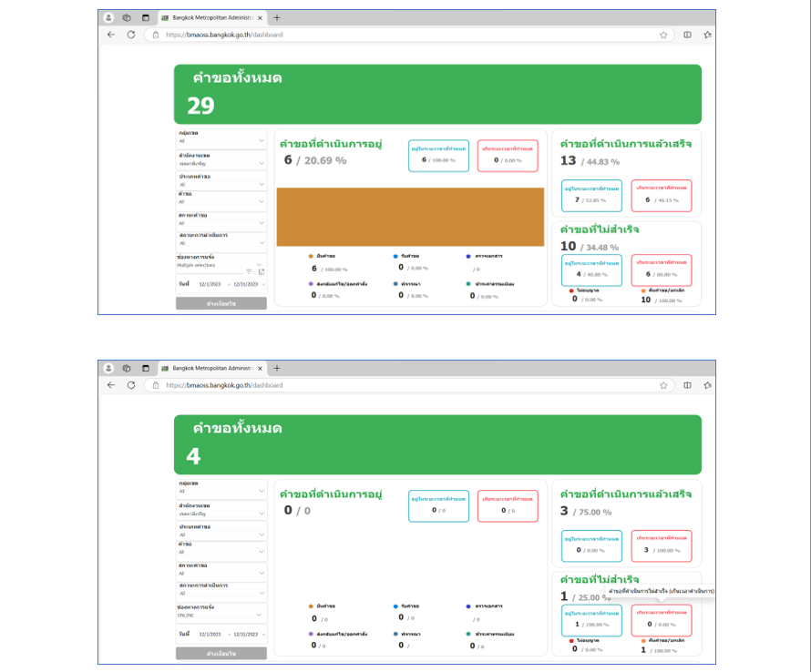The image size is (811, 672).
Task: Click the green total card showing 29
Action: [437, 94]
